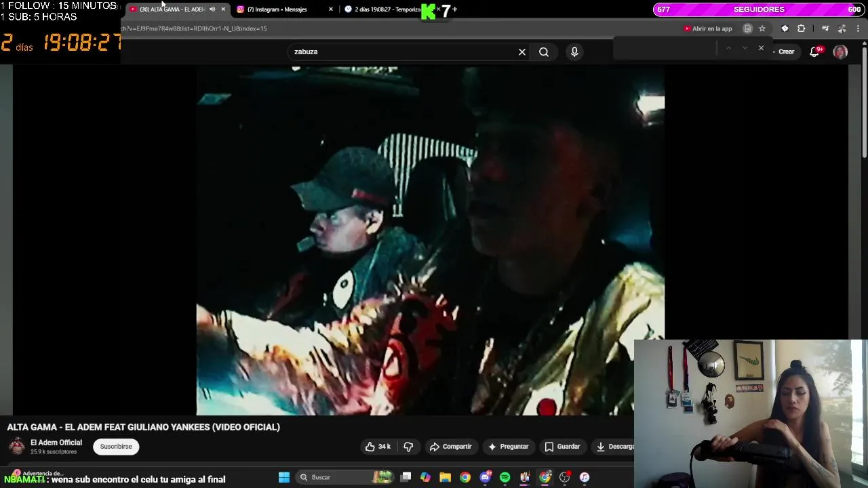
Task: Save video with the Guardar button
Action: [x=562, y=447]
